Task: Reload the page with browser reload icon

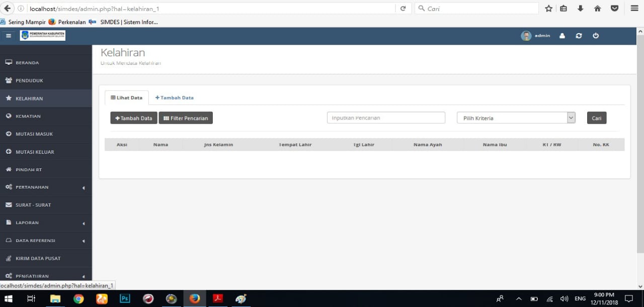Action: pyautogui.click(x=403, y=9)
